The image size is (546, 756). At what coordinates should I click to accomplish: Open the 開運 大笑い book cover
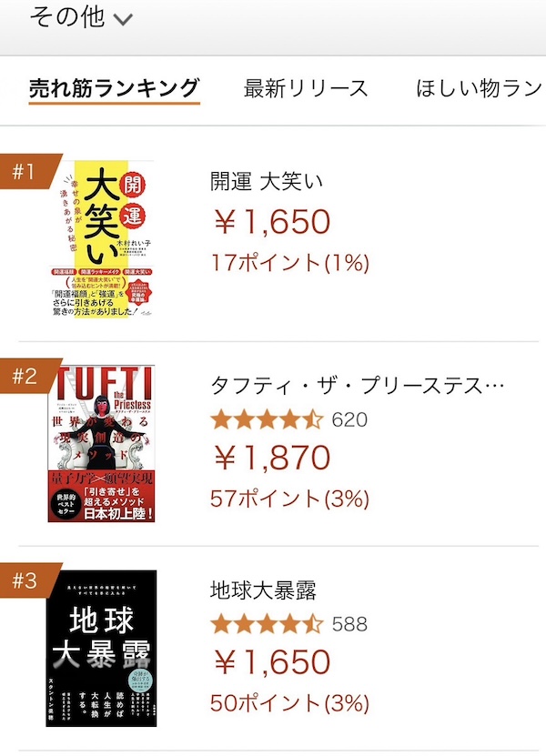101,239
